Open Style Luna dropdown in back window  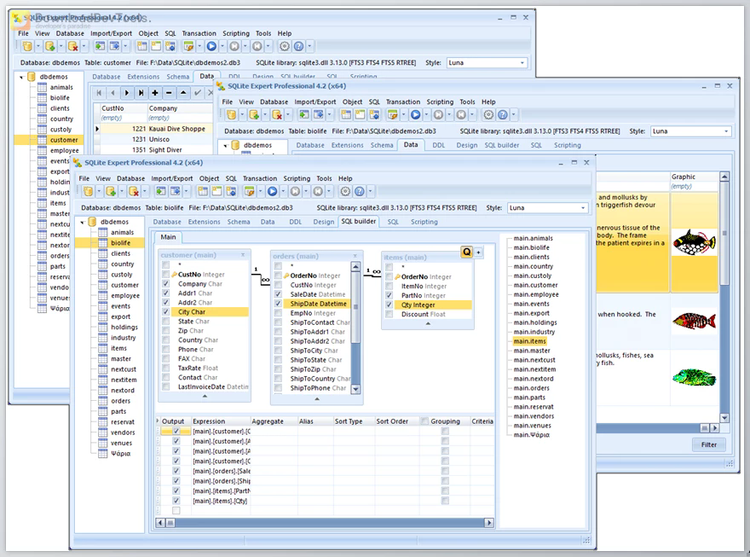(522, 63)
